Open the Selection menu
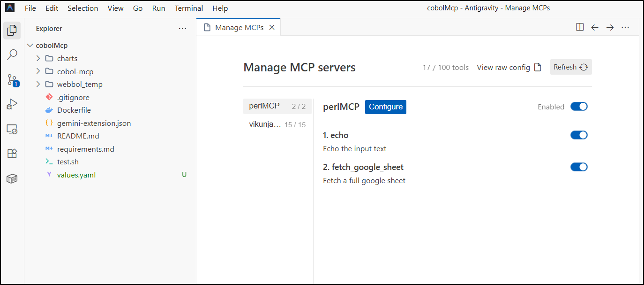This screenshot has height=285, width=644. tap(83, 8)
